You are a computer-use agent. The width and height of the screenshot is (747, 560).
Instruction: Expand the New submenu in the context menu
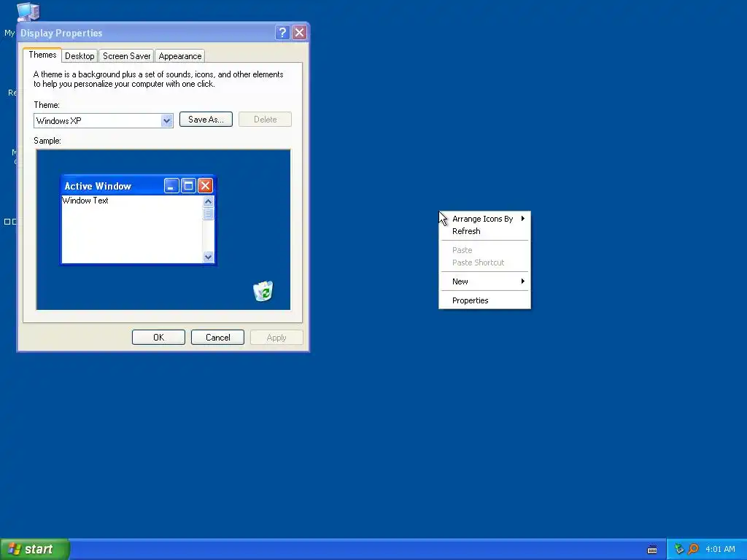[484, 281]
